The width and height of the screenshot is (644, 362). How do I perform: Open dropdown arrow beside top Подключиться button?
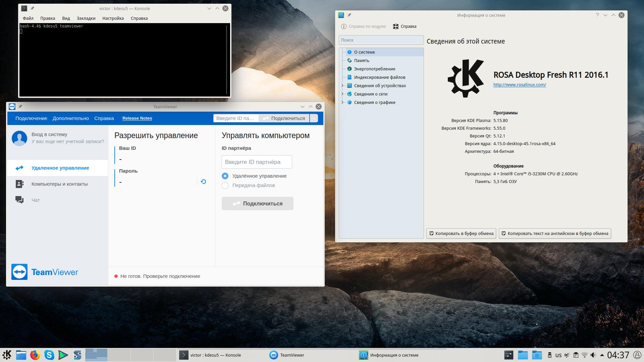pos(314,118)
